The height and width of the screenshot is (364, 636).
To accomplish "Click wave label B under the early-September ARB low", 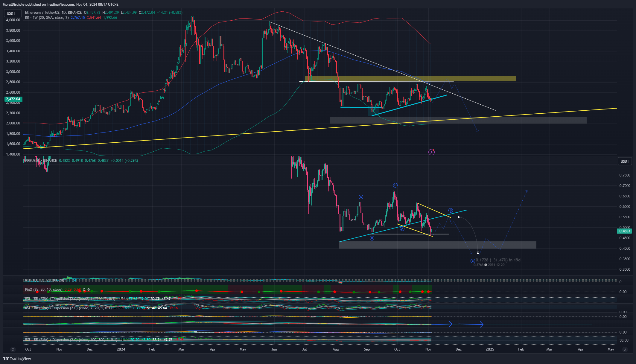I will pyautogui.click(x=372, y=238).
